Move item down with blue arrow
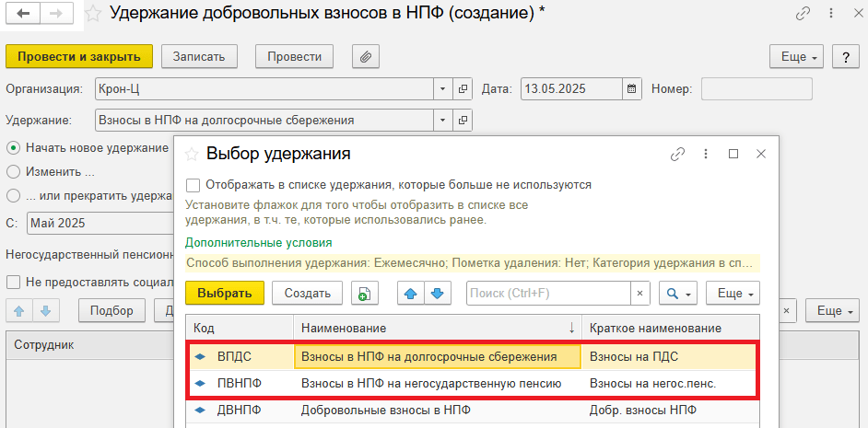 437,294
